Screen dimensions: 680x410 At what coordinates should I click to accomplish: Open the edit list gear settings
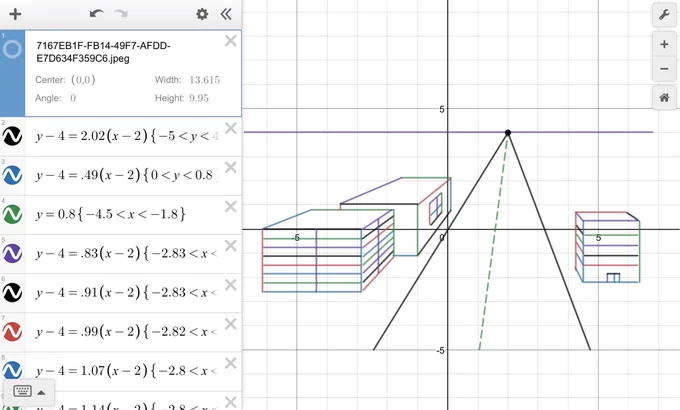click(x=202, y=14)
